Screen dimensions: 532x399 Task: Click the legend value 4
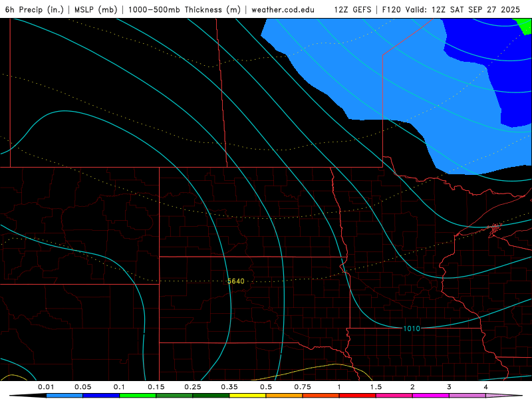point(486,387)
